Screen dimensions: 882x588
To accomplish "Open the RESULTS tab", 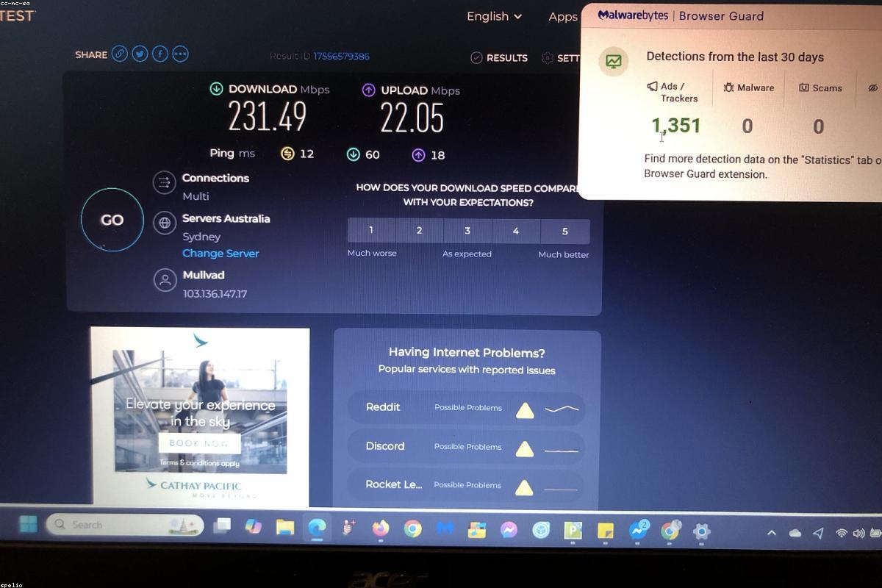I will tap(499, 57).
